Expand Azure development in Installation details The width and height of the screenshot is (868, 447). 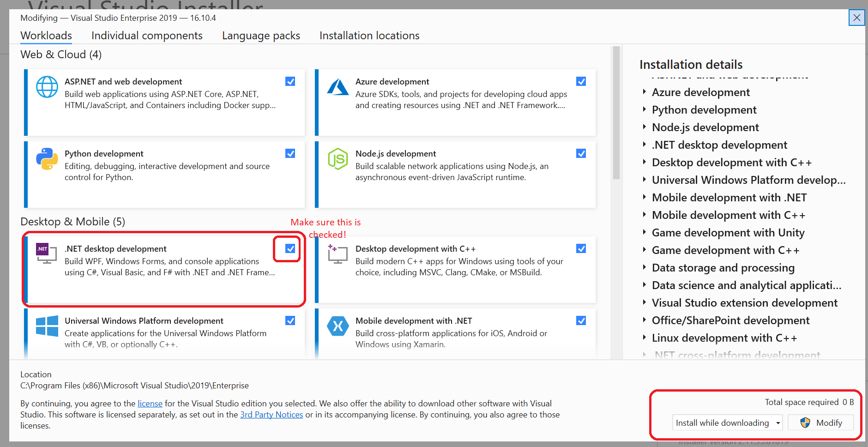(x=644, y=92)
